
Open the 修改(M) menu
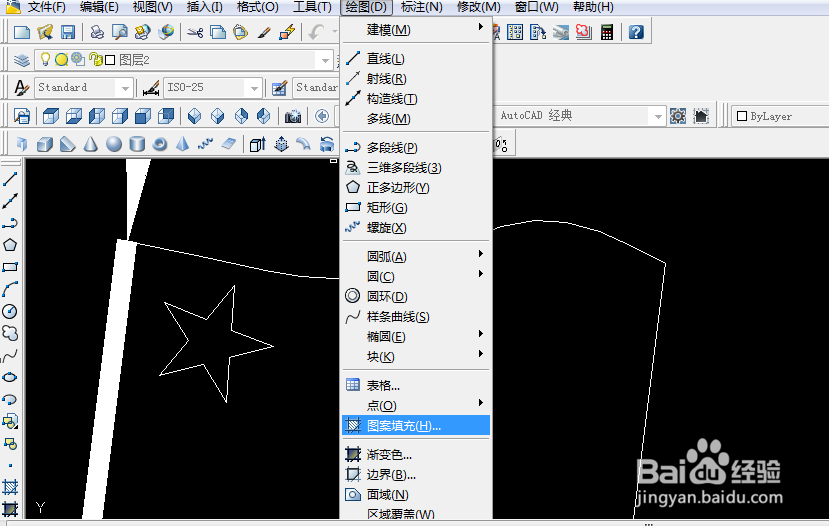[478, 7]
